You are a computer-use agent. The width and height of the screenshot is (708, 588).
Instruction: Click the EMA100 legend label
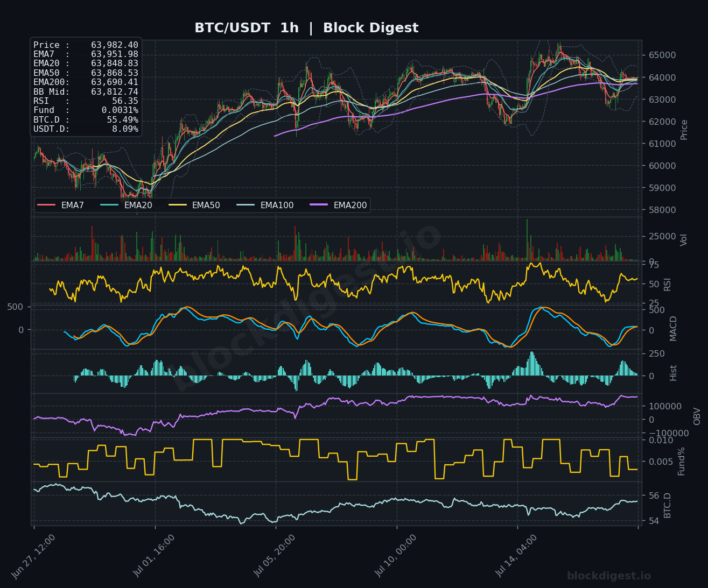point(277,205)
